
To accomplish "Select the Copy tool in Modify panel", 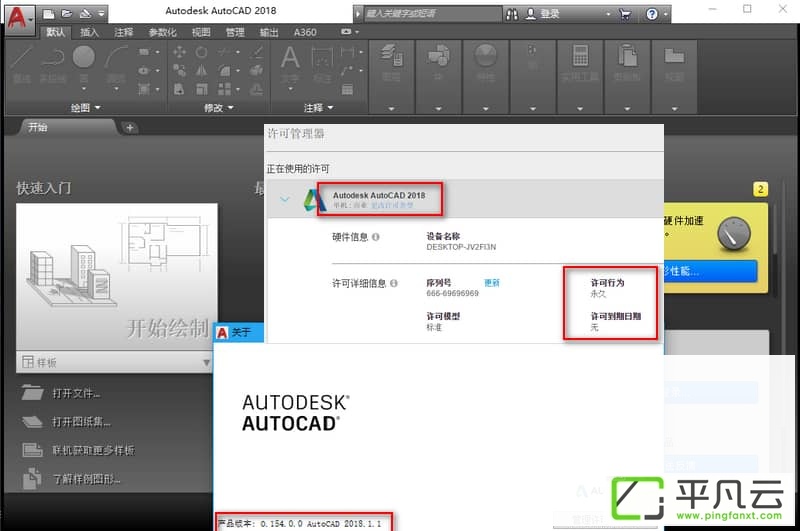I will [x=179, y=70].
